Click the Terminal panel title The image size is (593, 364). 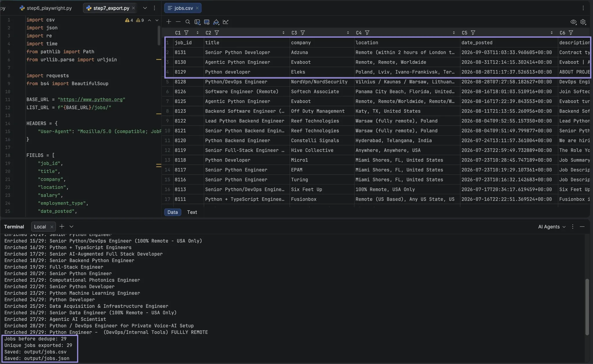pos(14,227)
